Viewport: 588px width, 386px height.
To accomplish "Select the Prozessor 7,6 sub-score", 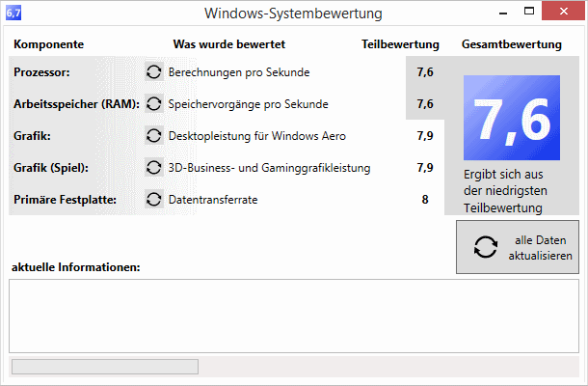I will pyautogui.click(x=425, y=71).
